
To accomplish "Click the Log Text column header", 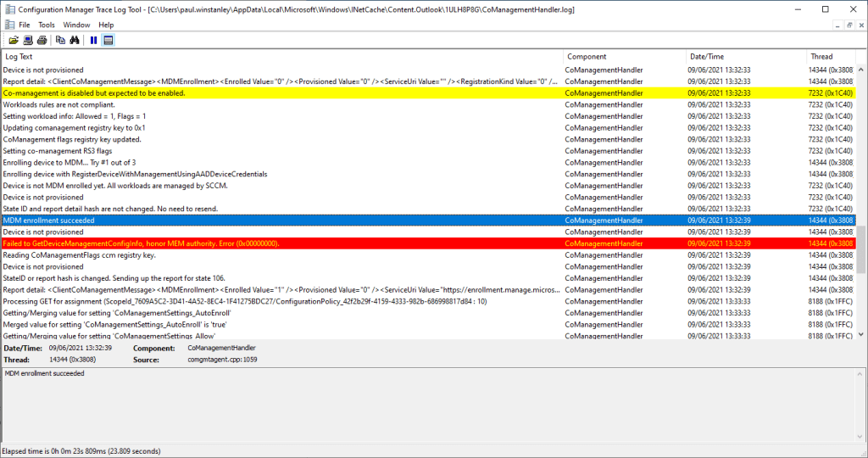I will click(280, 57).
